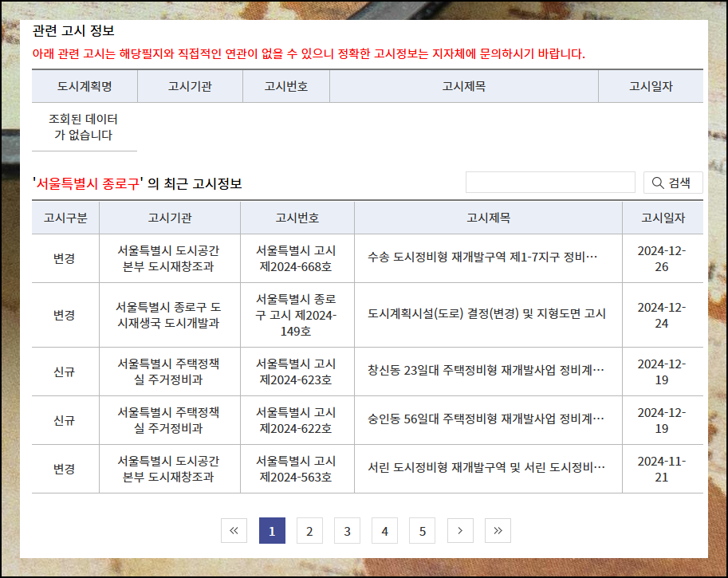Image resolution: width=728 pixels, height=578 pixels.
Task: Click the 검색 search button
Action: coord(673,183)
